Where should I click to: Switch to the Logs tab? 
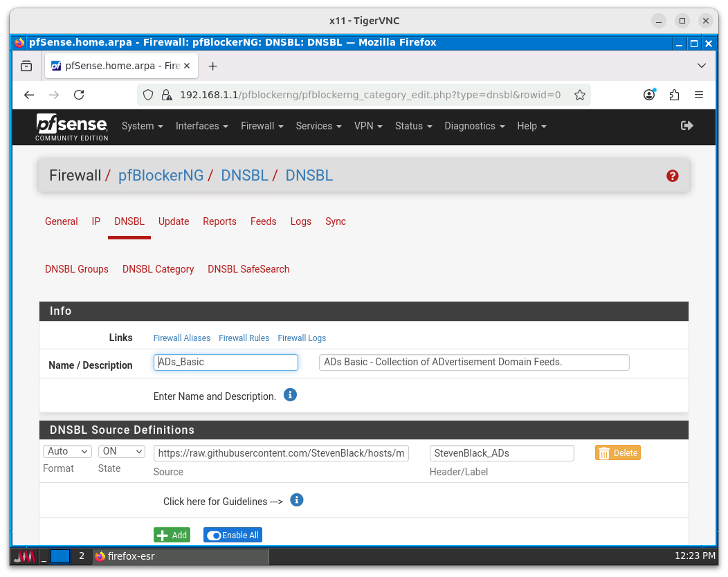(x=301, y=221)
